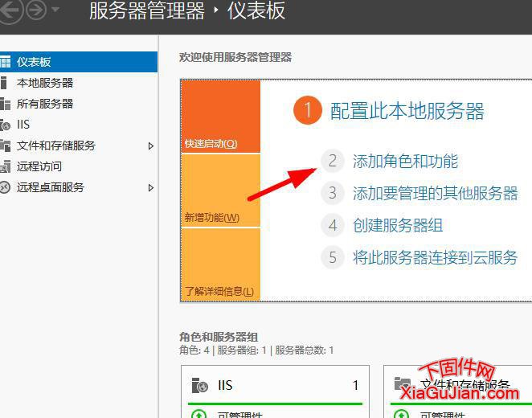Click 配置此本地服务器 link
This screenshot has width=532, height=418.
coord(407,111)
